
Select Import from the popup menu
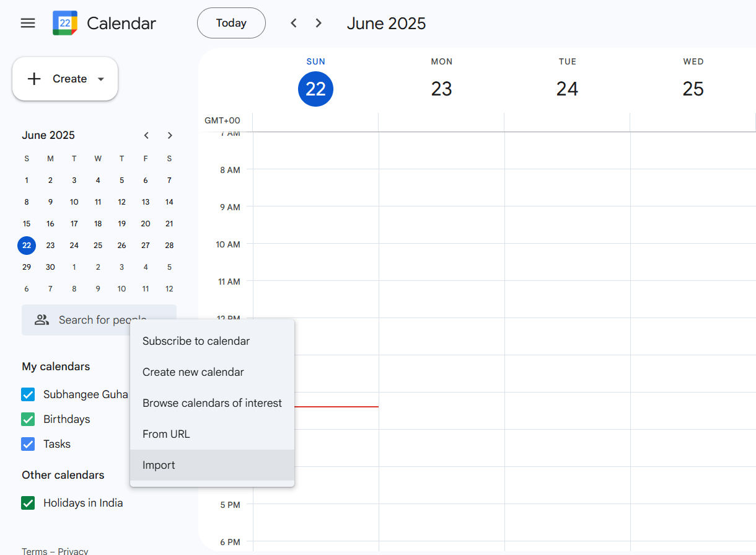click(212, 465)
